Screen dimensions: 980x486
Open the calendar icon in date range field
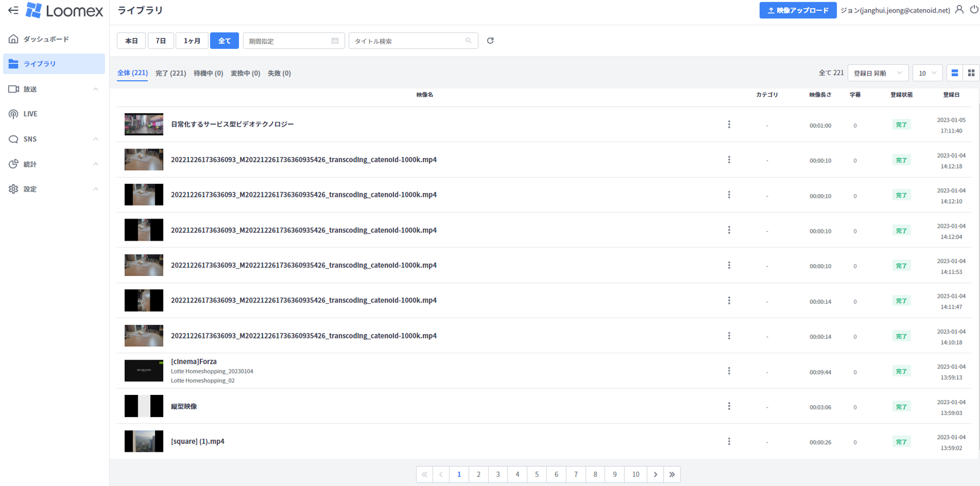335,41
